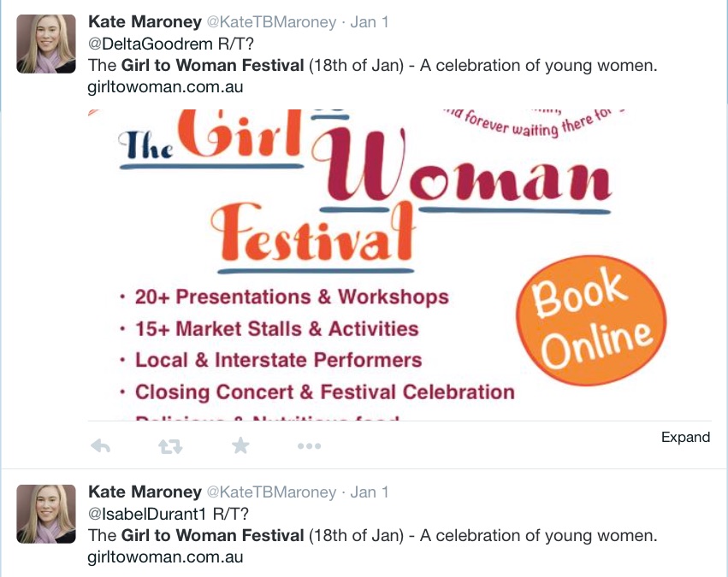Click the Jan 1 timestamp on second tweet

click(369, 492)
